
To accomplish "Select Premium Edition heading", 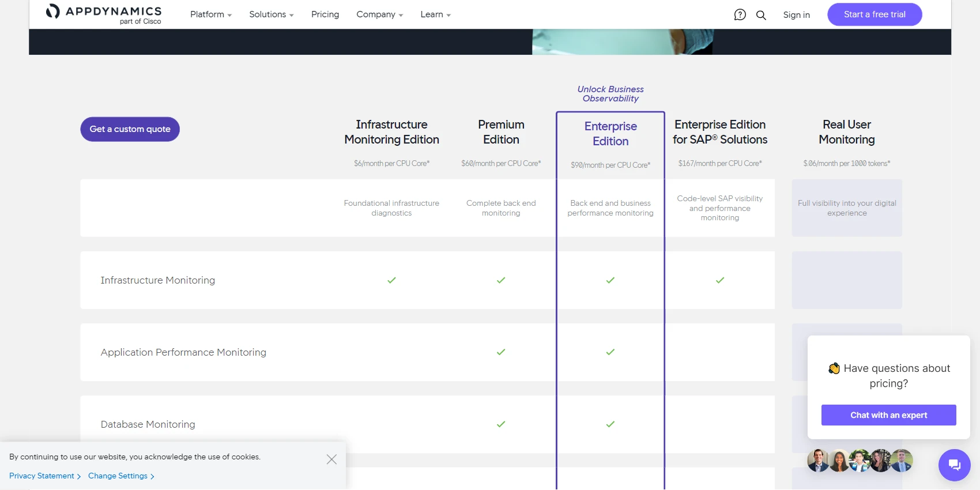I will pos(501,132).
